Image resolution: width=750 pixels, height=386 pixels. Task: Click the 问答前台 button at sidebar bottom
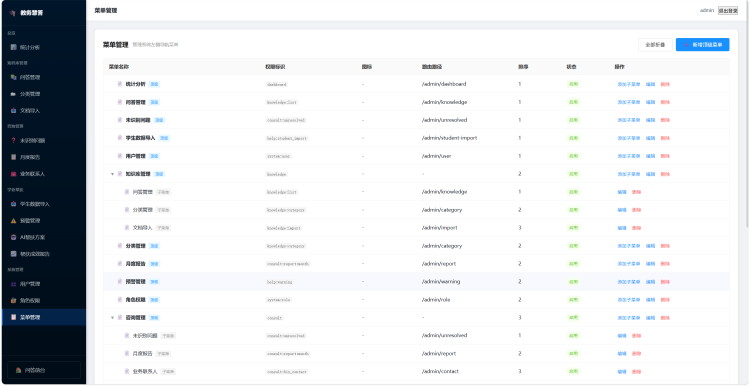[x=44, y=370]
